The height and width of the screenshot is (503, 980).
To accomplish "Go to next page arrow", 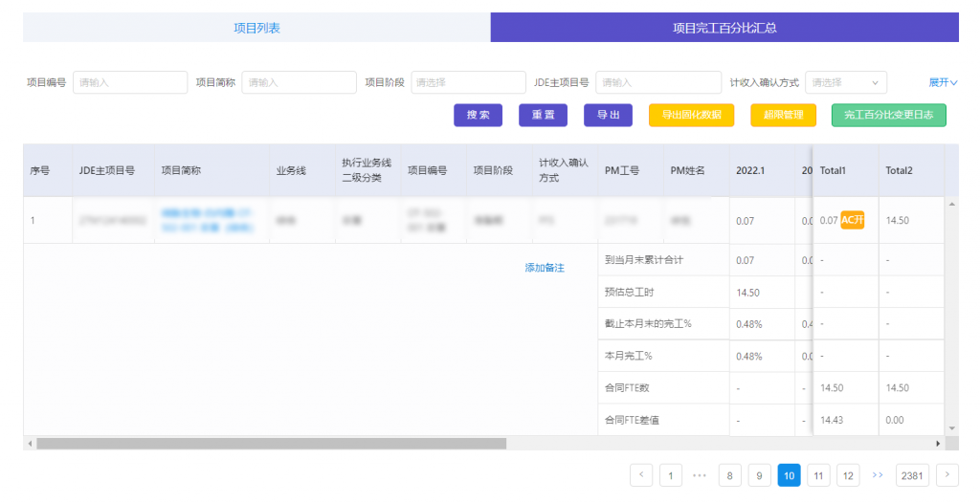I will (947, 475).
